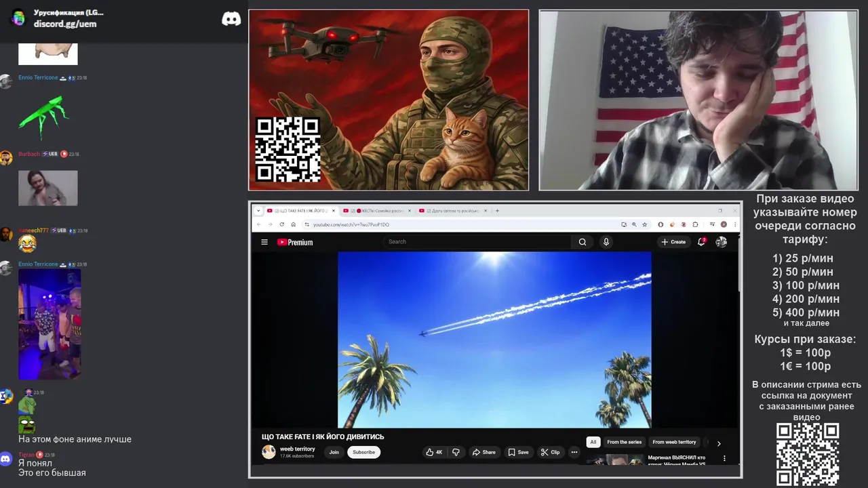Image resolution: width=868 pixels, height=488 pixels.
Task: Open a new browser tab with plus
Action: (x=497, y=211)
